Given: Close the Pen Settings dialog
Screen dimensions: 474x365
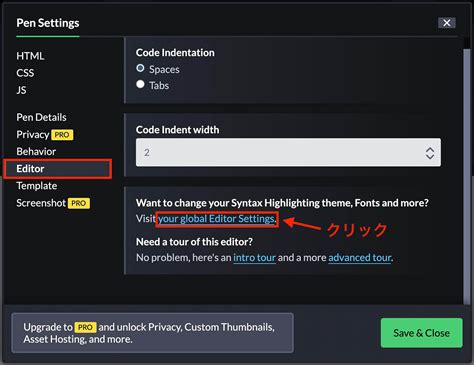Looking at the screenshot, I should point(447,23).
